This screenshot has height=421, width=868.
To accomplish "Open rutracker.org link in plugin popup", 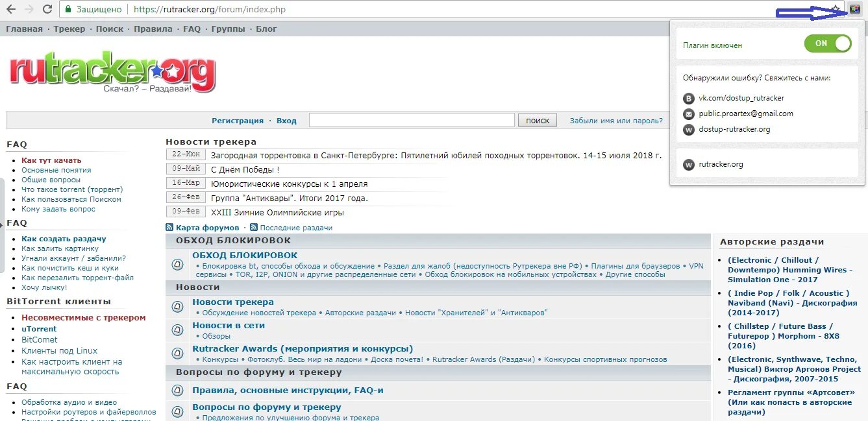I will pos(721,164).
